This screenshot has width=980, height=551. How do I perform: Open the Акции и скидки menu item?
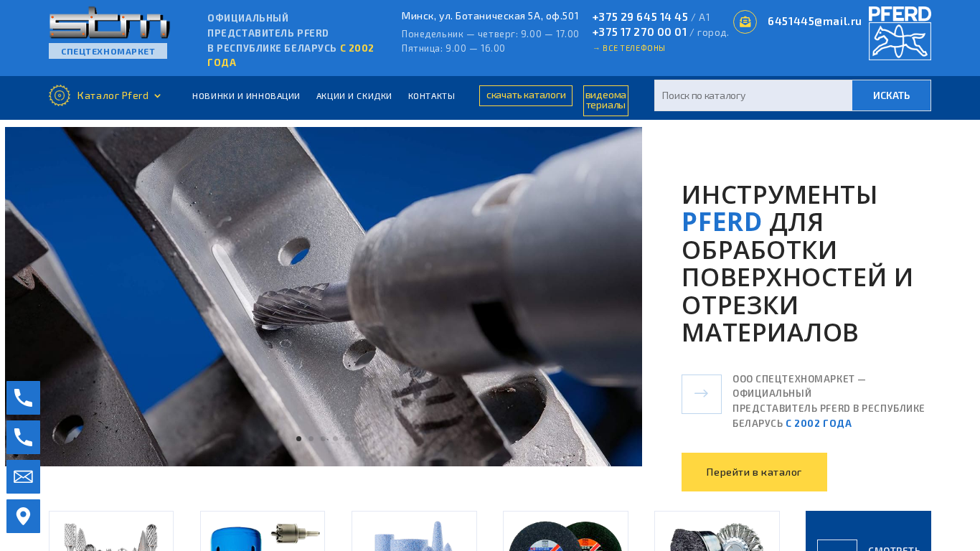pyautogui.click(x=354, y=96)
